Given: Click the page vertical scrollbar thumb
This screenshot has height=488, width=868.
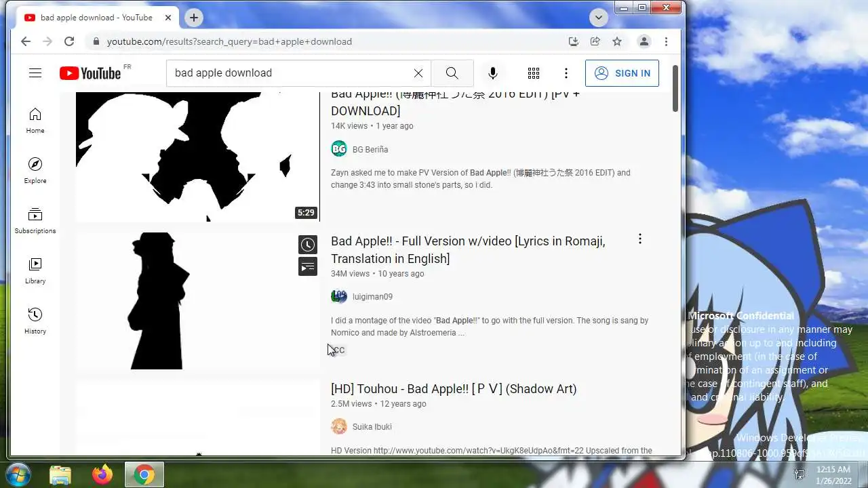Looking at the screenshot, I should pyautogui.click(x=675, y=88).
